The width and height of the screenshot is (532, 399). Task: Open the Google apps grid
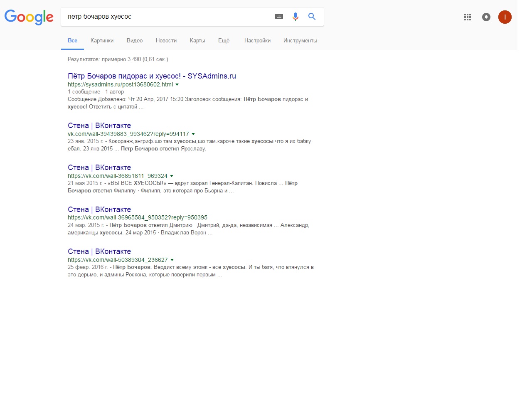pos(468,17)
